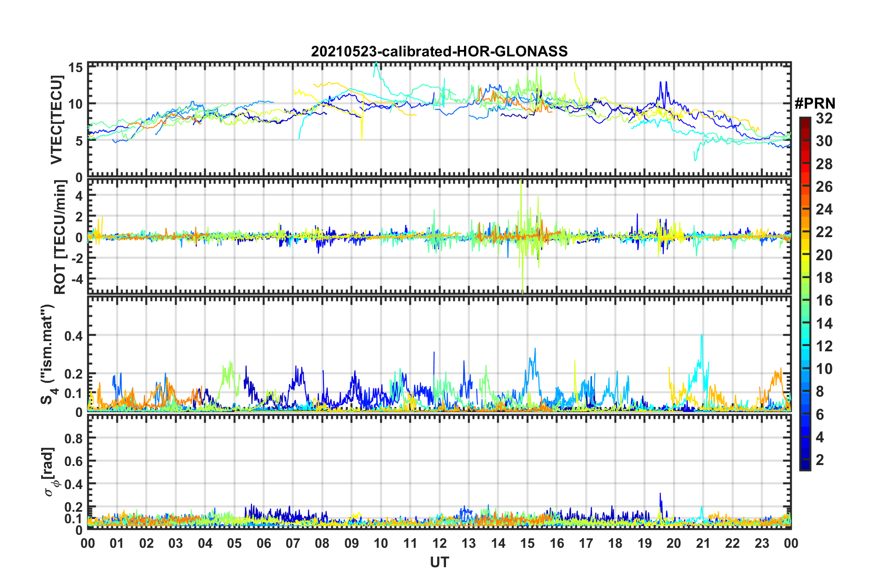Click the 0.8 tick on sigma-phi axis
Viewport: 879px width, 588px height.
coord(73,438)
